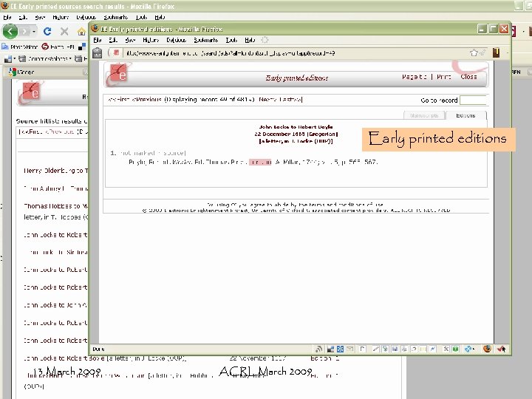Image resolution: width=532 pixels, height=399 pixels.
Task: Go to the Previous record link
Action: (x=146, y=100)
